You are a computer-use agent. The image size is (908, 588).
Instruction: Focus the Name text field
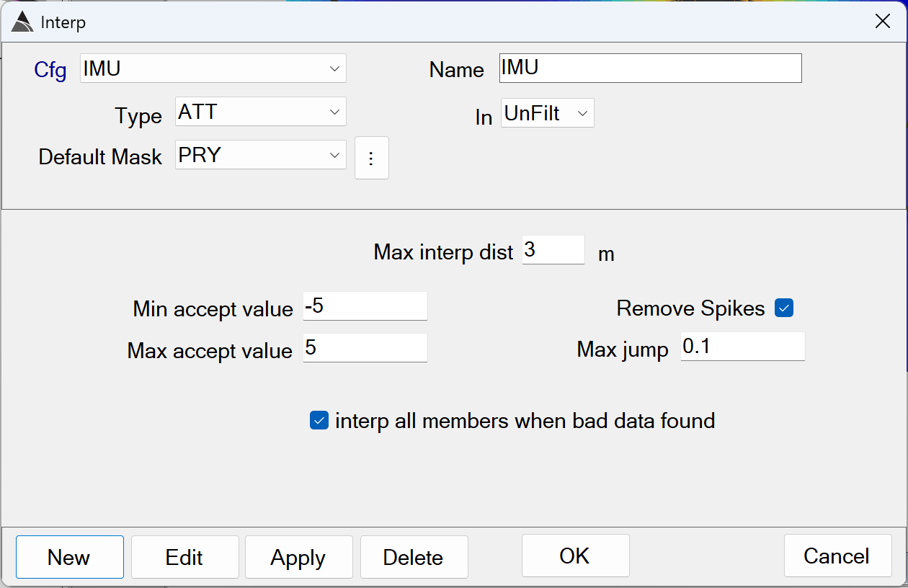(x=650, y=68)
